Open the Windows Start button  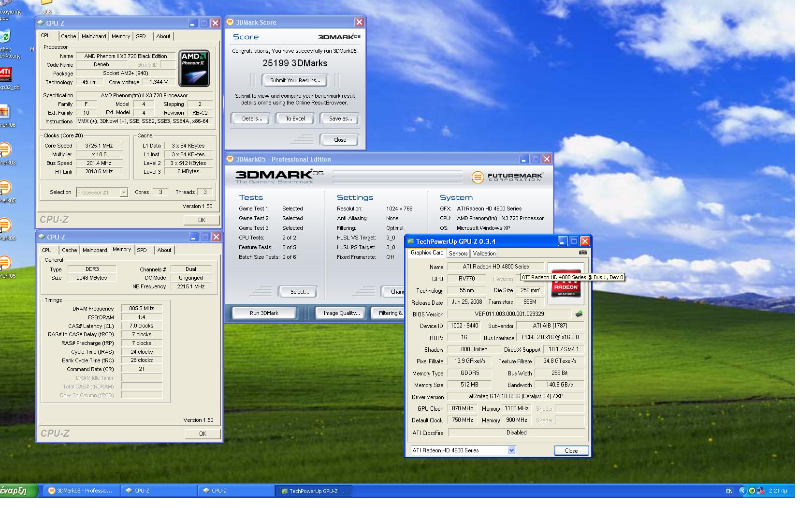[18, 491]
